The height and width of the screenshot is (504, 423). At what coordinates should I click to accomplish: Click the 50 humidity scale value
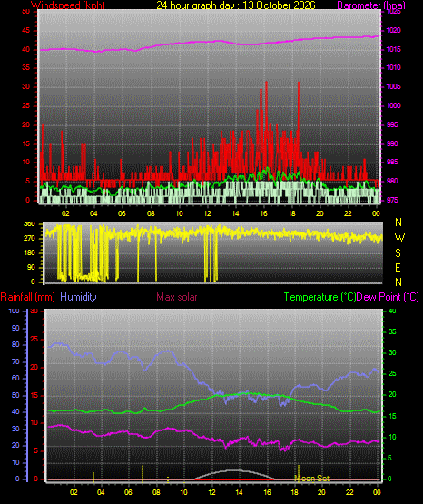15,395
